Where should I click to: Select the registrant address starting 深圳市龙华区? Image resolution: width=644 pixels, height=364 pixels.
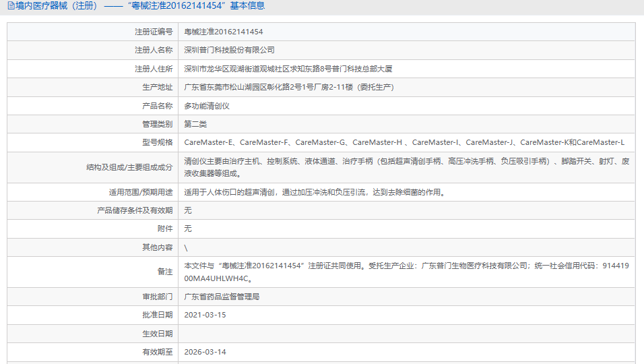pyautogui.click(x=288, y=69)
